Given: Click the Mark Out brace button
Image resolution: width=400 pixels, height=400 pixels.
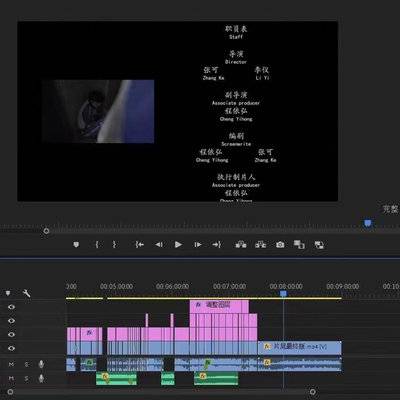Looking at the screenshot, I should [x=114, y=245].
